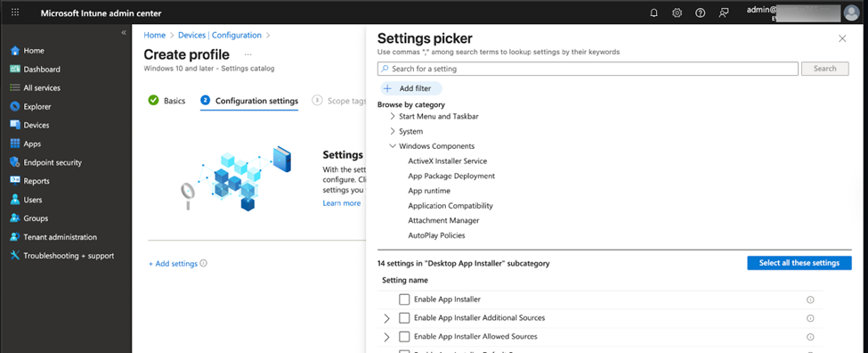Show info for Enable App Installer

coord(810,300)
